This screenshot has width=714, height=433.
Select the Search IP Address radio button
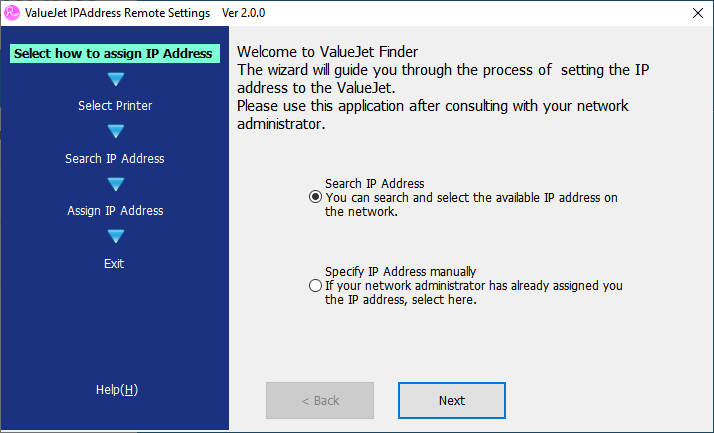pyautogui.click(x=316, y=198)
